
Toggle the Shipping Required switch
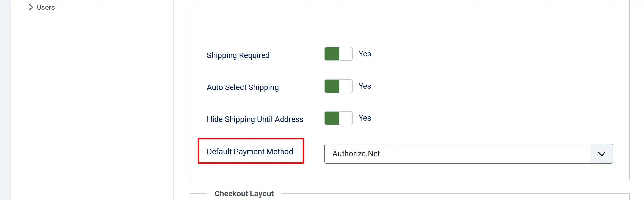[x=338, y=54]
